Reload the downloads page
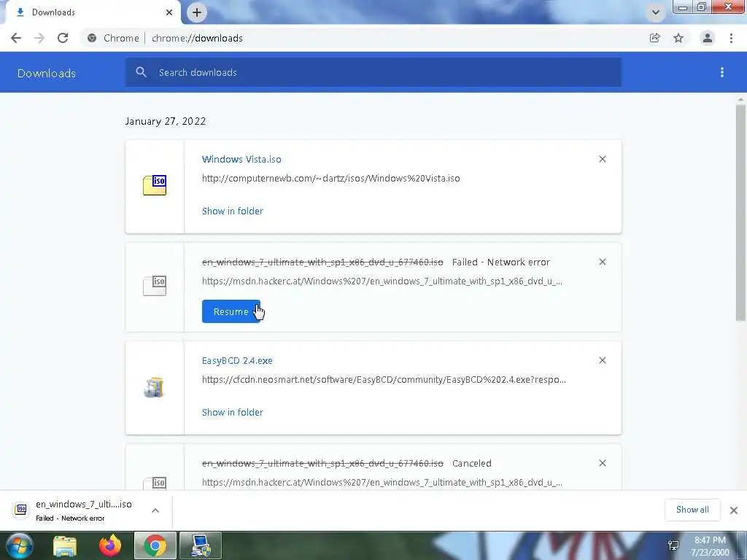Viewport: 747px width, 560px height. [x=63, y=38]
